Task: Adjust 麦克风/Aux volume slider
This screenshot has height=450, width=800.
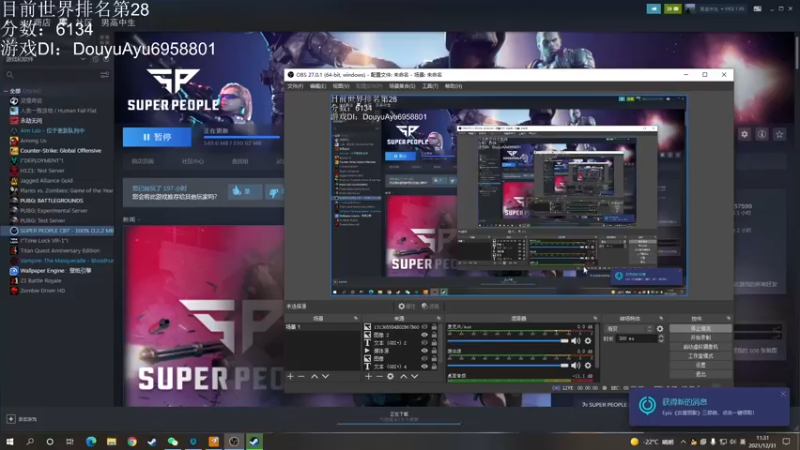Action: pyautogui.click(x=508, y=341)
